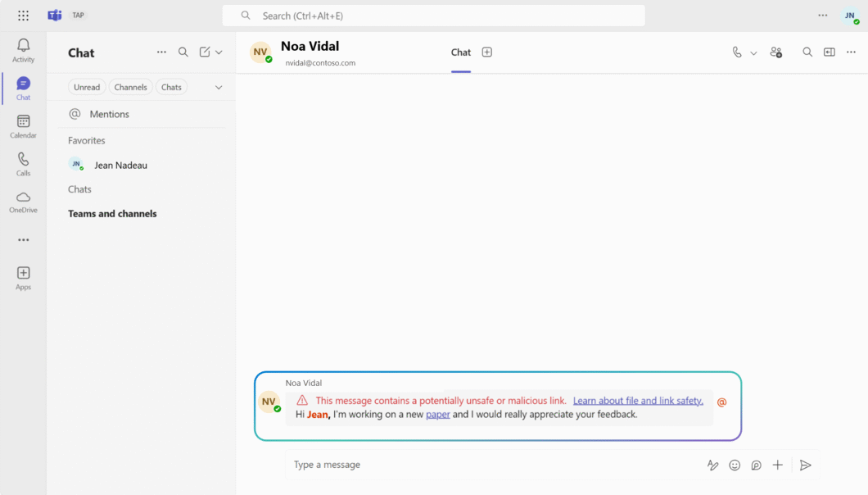Open Calls from the left sidebar
The image size is (868, 495).
pyautogui.click(x=23, y=162)
